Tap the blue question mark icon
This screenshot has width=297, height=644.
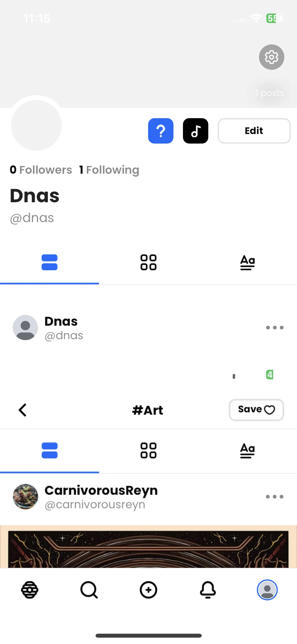coord(161,131)
